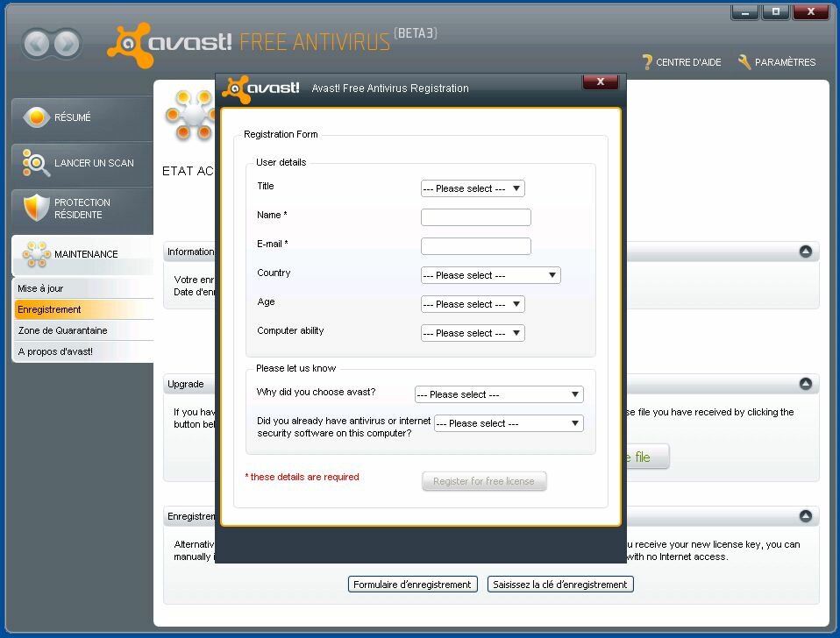The width and height of the screenshot is (840, 638).
Task: Open the Protection résidente section
Action: tap(82, 209)
